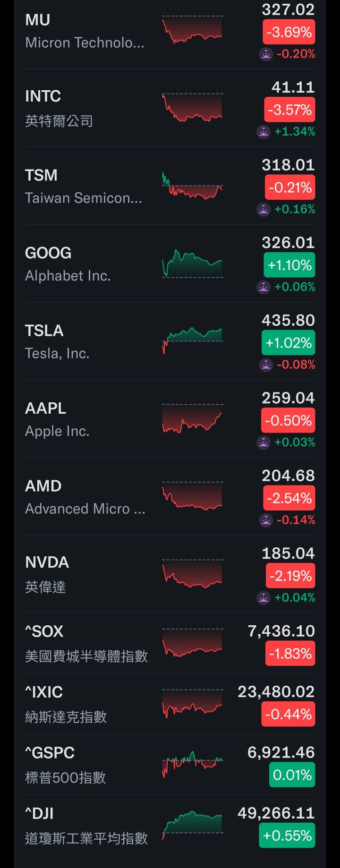This screenshot has height=868, width=340.
Task: Open the Advanced Micro company name
Action: pyautogui.click(x=85, y=509)
